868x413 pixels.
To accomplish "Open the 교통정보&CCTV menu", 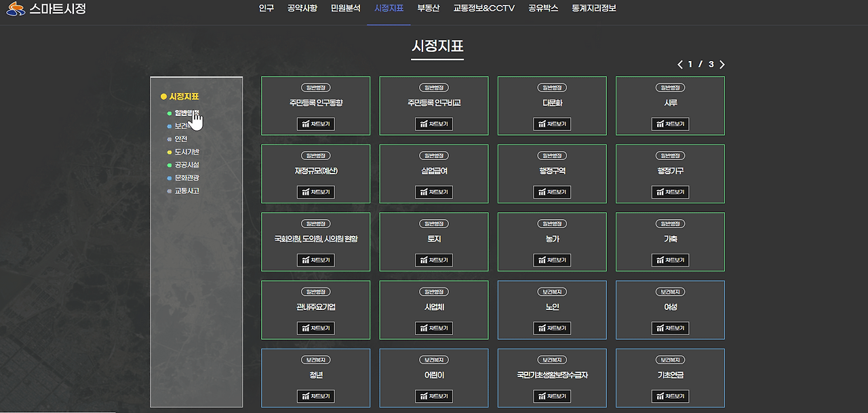I will 484,8.
